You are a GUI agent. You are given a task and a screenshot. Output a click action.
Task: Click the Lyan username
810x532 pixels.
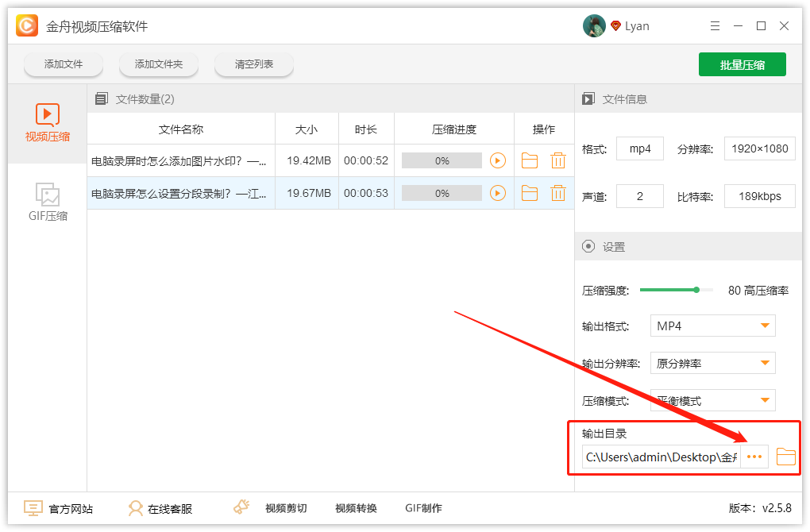coord(637,26)
